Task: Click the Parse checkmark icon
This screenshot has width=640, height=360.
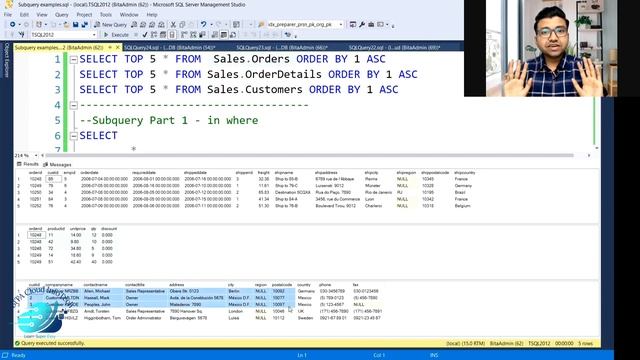Action: pos(144,35)
